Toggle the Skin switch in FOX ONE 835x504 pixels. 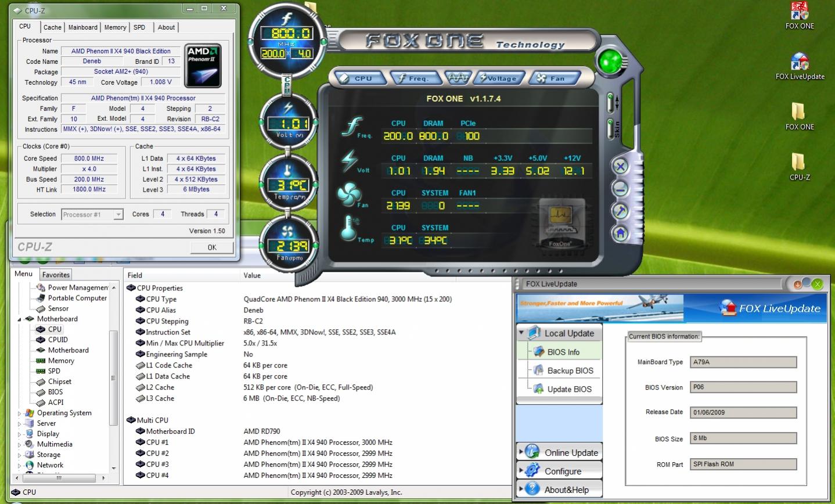pyautogui.click(x=611, y=128)
